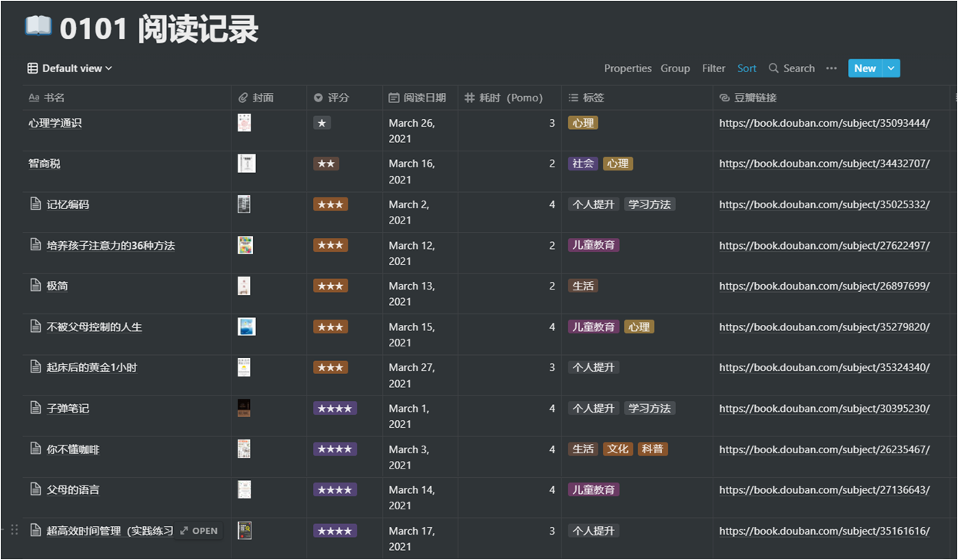Open douban link ending 30395230

coord(824,408)
